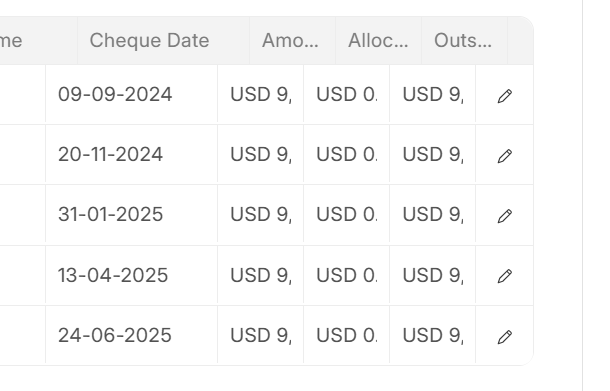This screenshot has height=391, width=610.
Task: Select outstanding cell in 31-01-2025 row
Action: (433, 215)
